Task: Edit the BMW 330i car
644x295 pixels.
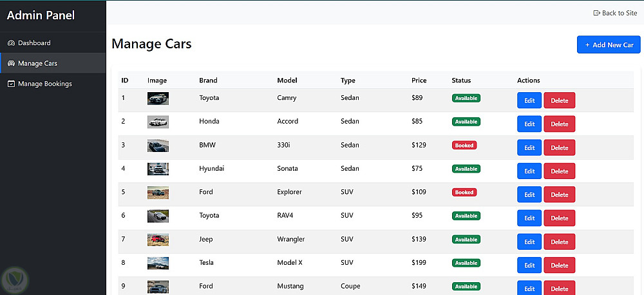Action: coord(529,147)
